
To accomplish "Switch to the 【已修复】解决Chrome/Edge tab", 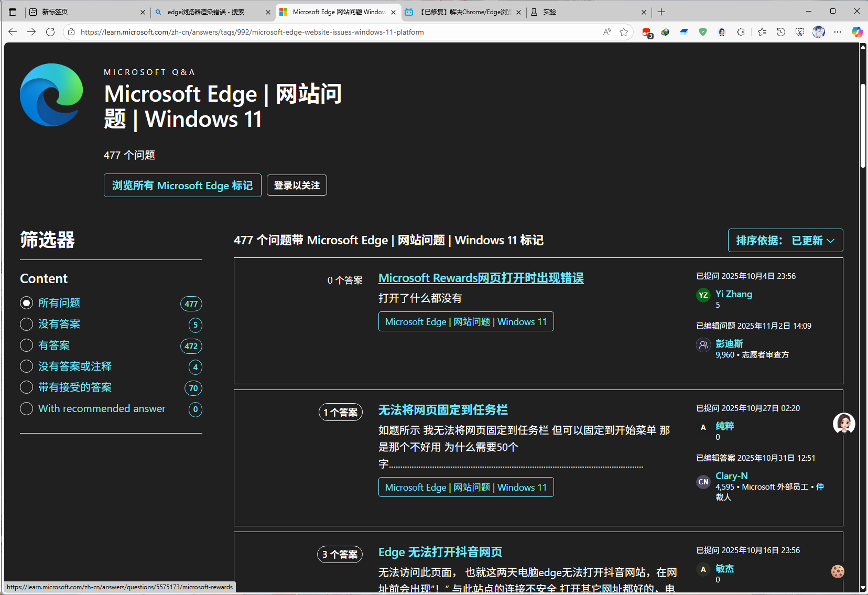I will [x=462, y=12].
